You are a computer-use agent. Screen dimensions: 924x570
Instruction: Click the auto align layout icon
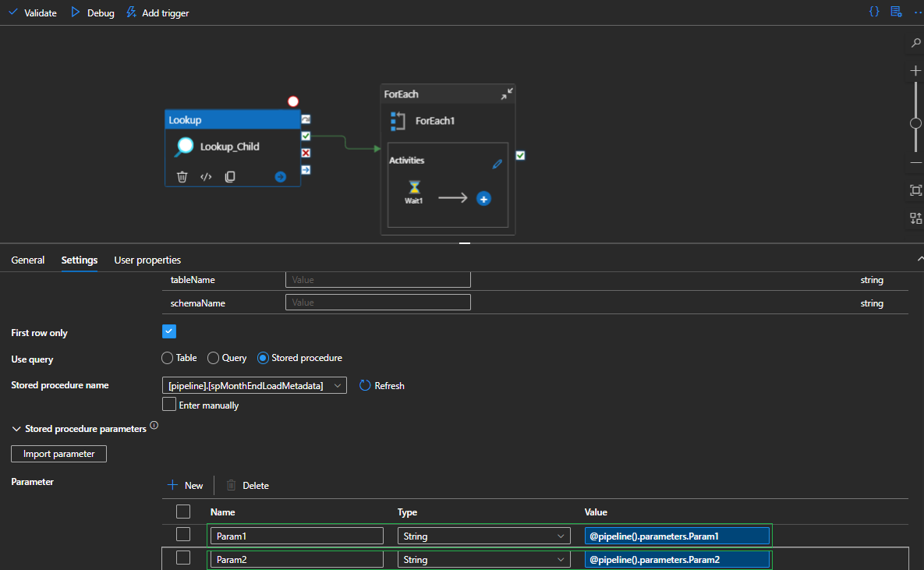point(915,218)
